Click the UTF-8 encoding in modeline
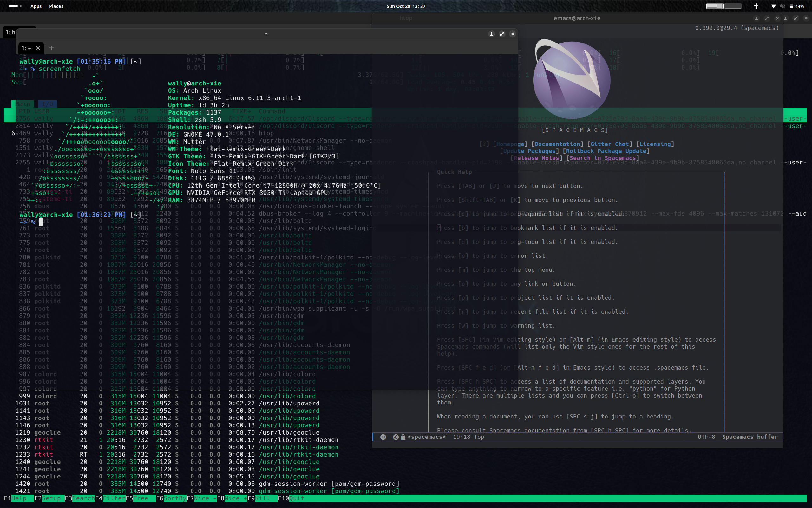The width and height of the screenshot is (812, 508). tap(706, 437)
